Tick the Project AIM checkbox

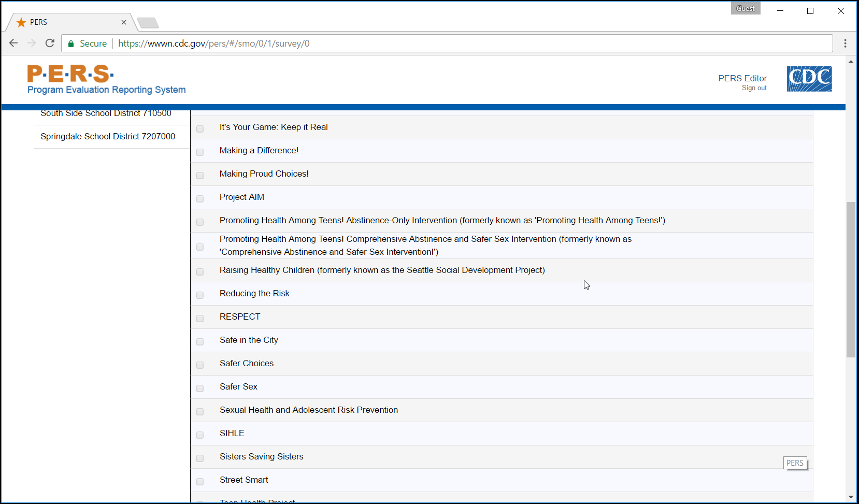click(200, 198)
